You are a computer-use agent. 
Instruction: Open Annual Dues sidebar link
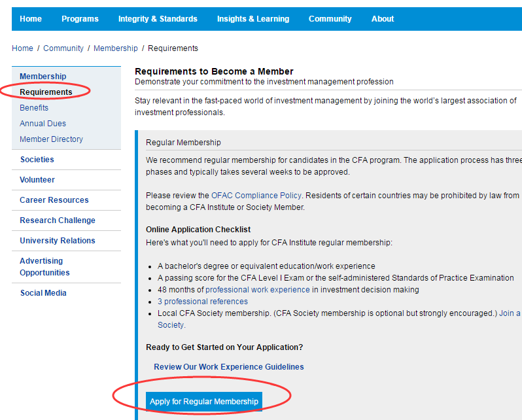43,124
